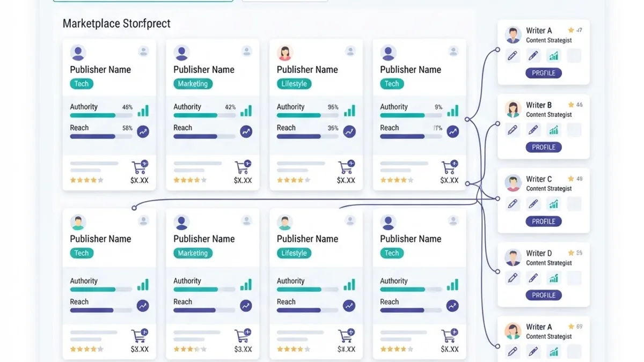This screenshot has height=362, width=644.
Task: Click the Authority progress bar showing 96%
Action: pos(308,115)
